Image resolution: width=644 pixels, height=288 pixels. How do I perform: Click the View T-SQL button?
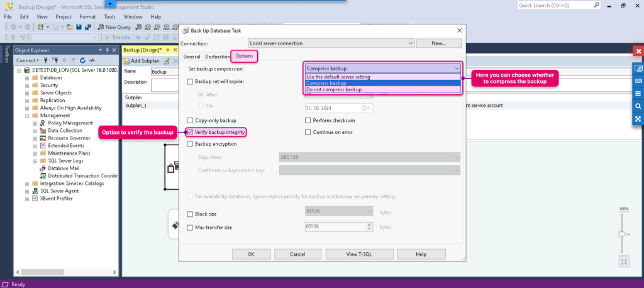coord(359,254)
